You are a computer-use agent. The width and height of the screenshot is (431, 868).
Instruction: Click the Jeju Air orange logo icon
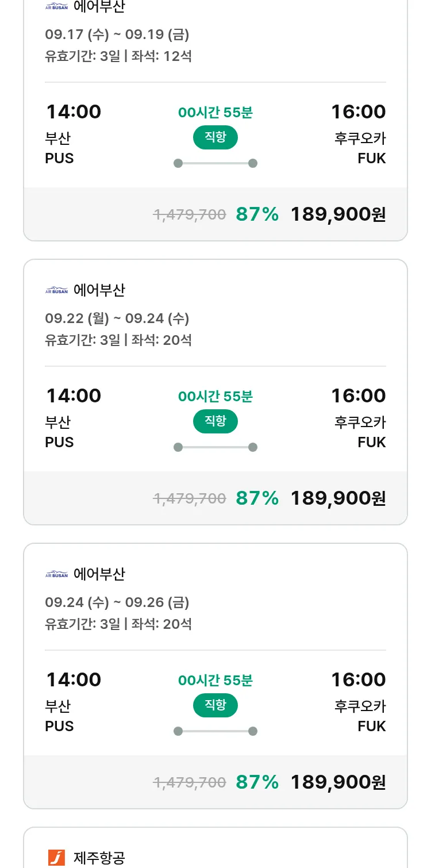(56, 858)
